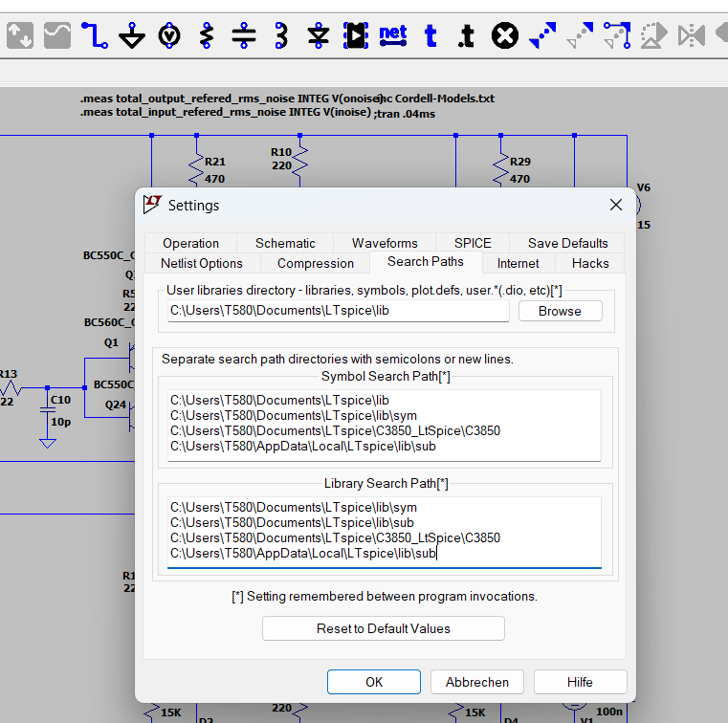Confirm settings with OK

pos(374,682)
